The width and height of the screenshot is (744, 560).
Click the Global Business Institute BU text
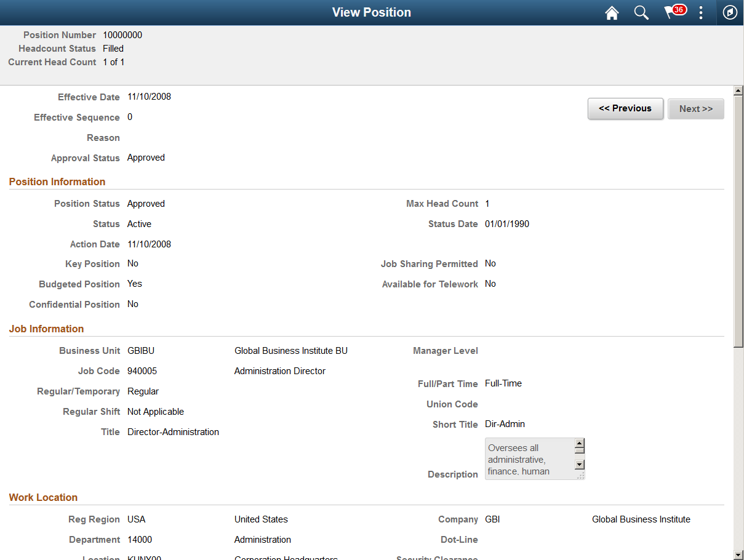pyautogui.click(x=291, y=351)
